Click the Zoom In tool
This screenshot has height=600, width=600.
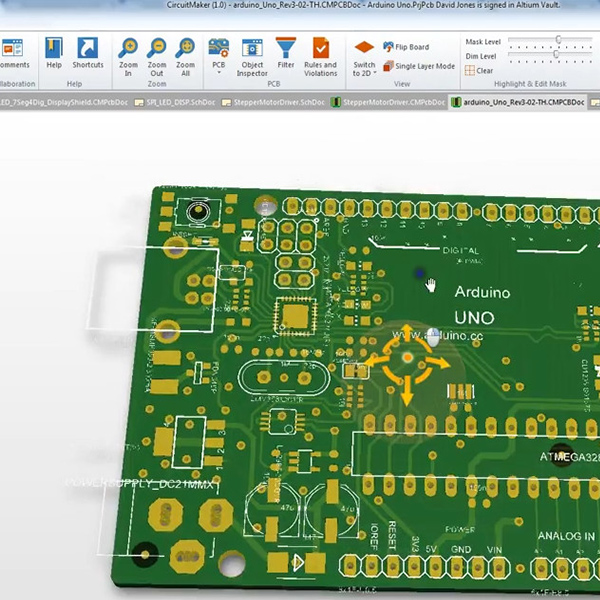[x=128, y=54]
